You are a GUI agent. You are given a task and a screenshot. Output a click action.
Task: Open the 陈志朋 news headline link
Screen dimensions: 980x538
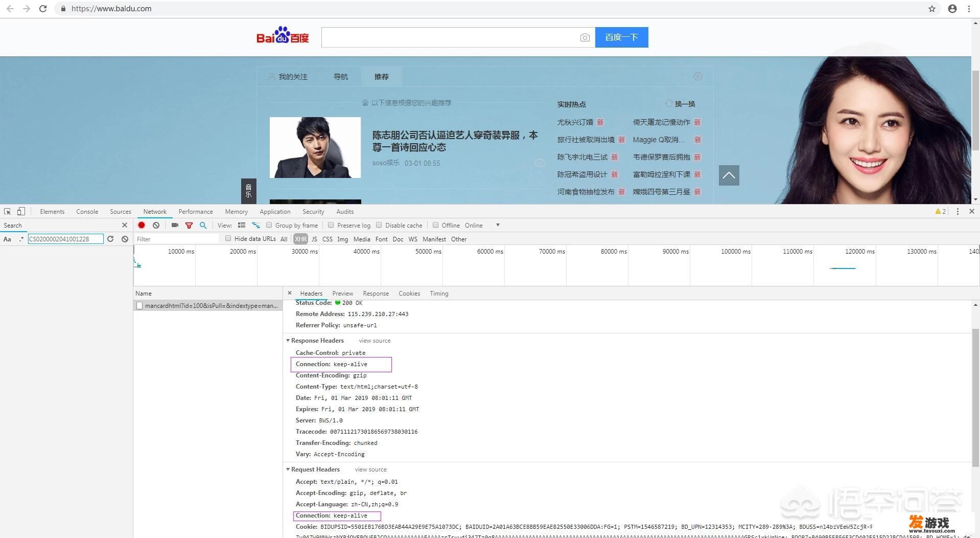[455, 141]
